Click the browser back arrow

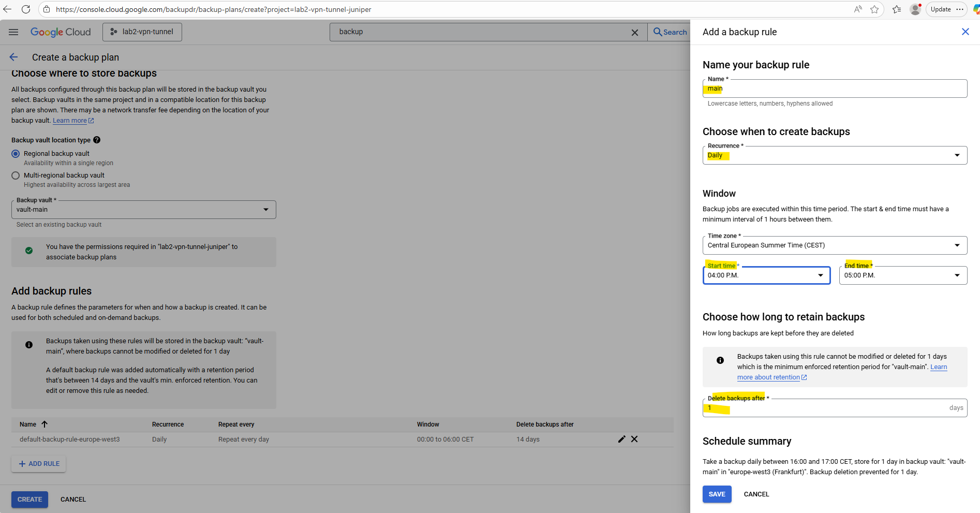[x=7, y=9]
